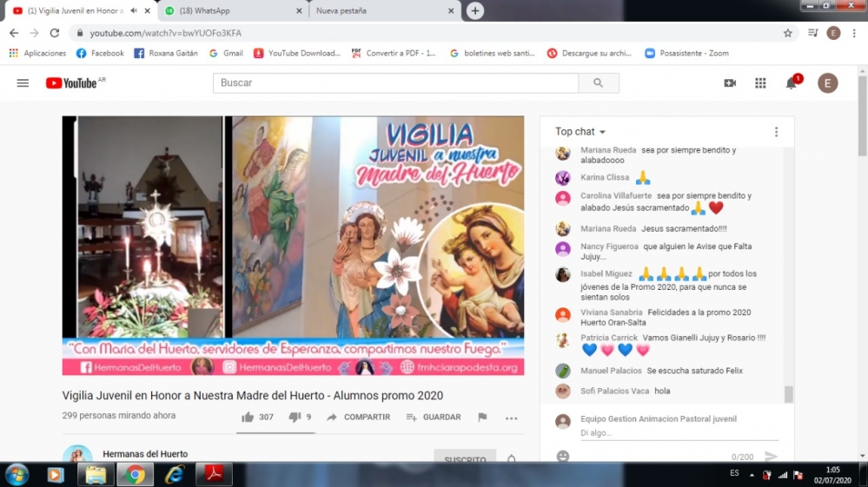Click the search magnifier button
868x487 pixels.
599,83
